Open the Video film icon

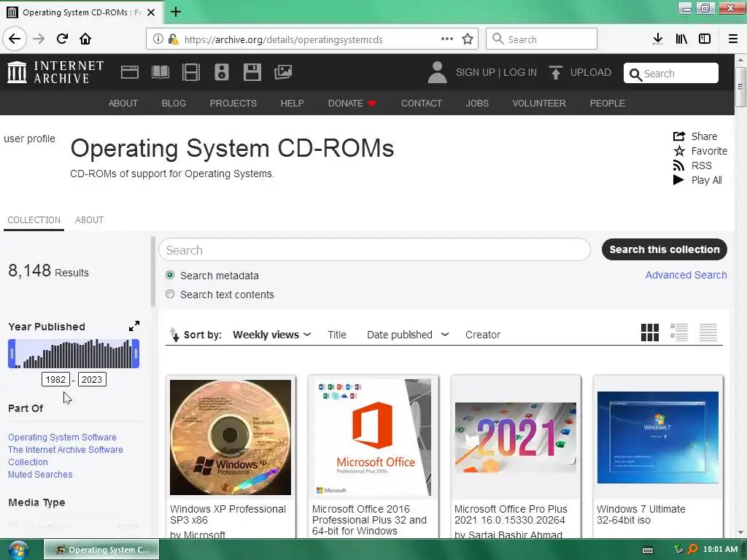coord(191,72)
